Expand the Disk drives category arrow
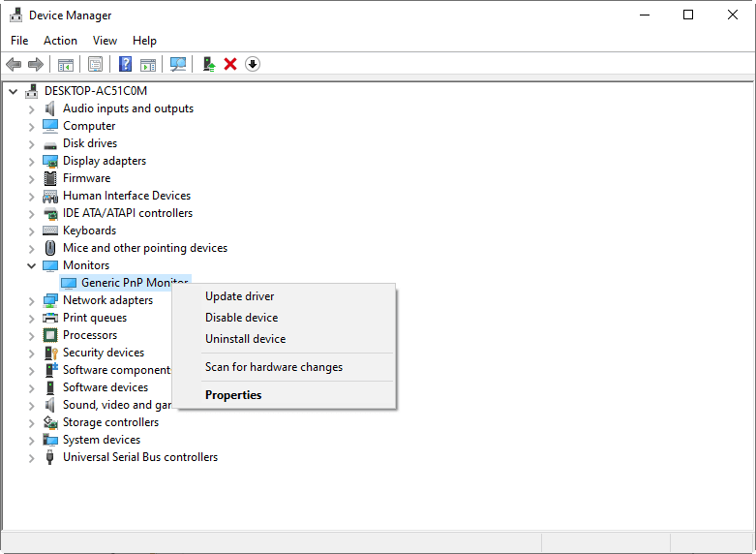This screenshot has height=554, width=756. click(x=31, y=143)
